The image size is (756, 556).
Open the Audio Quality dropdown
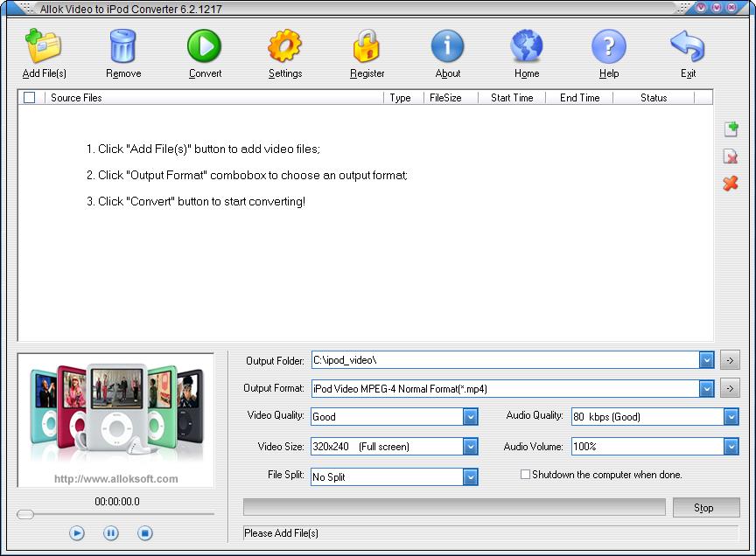pyautogui.click(x=731, y=417)
